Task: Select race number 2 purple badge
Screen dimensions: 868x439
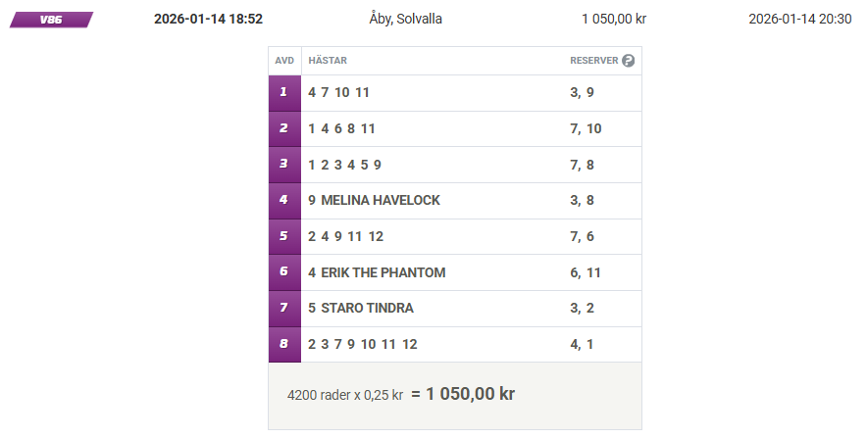Action: click(x=284, y=128)
